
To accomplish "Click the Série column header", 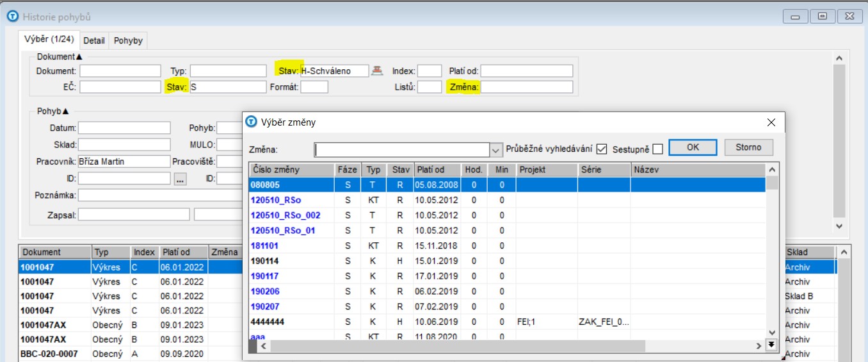I will point(604,170).
